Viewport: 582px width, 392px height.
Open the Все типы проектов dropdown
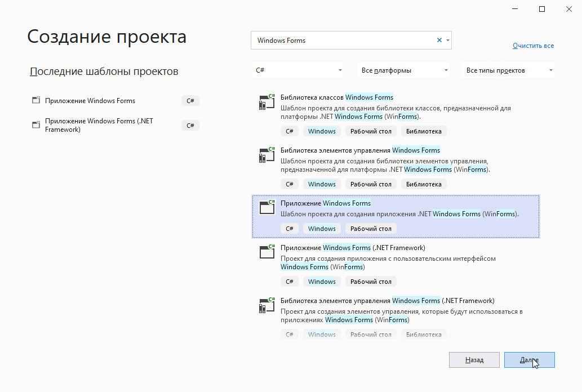(508, 70)
